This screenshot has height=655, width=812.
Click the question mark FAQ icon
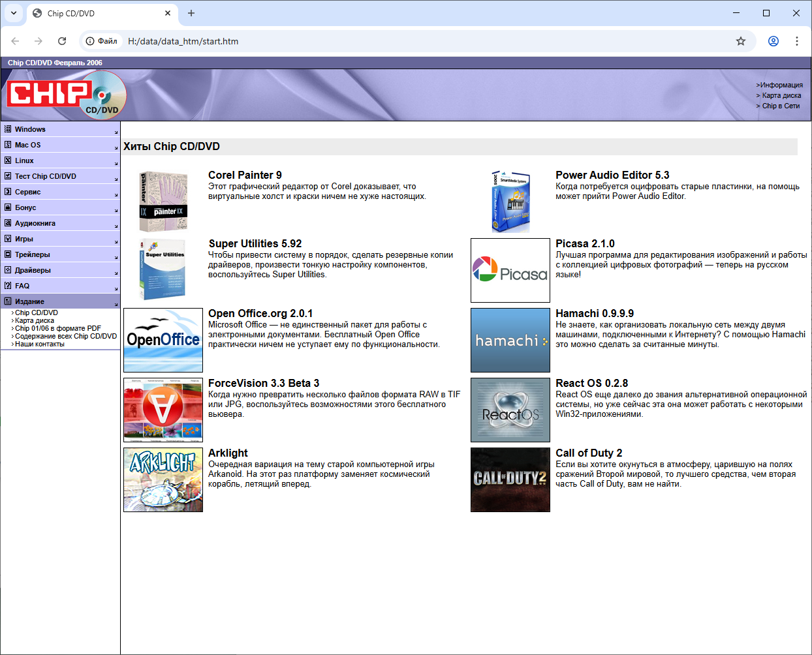pyautogui.click(x=8, y=286)
